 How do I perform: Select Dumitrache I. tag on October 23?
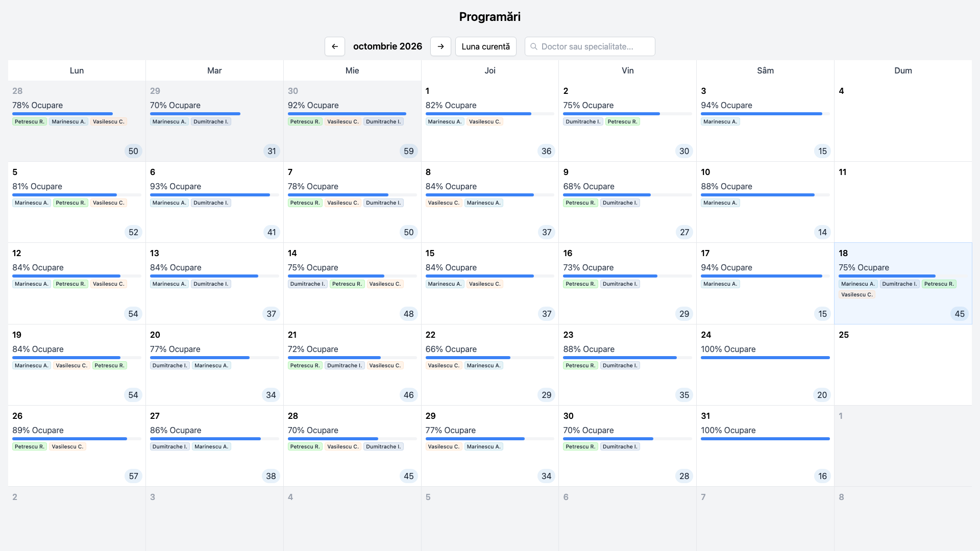620,365
